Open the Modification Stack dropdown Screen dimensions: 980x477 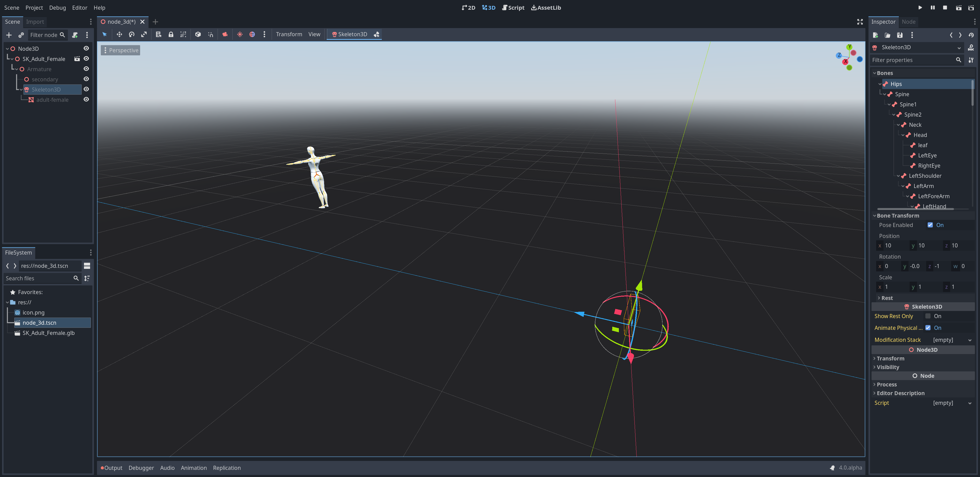click(969, 340)
